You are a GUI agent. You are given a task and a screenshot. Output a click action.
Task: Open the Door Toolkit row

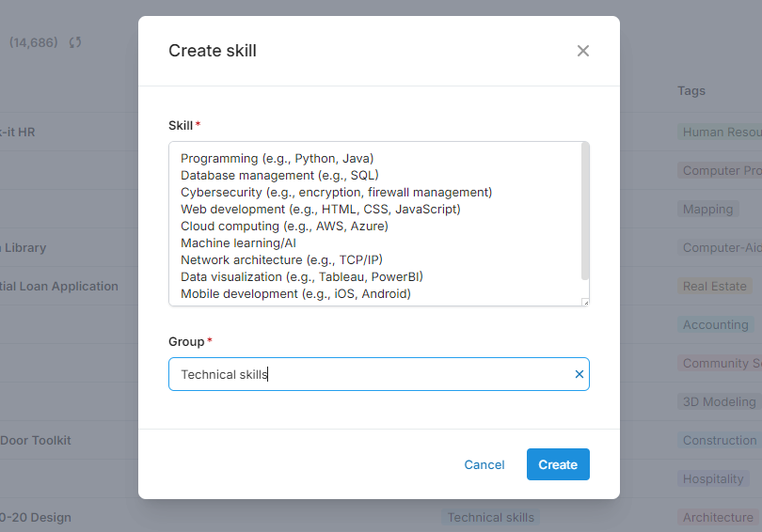coord(36,440)
